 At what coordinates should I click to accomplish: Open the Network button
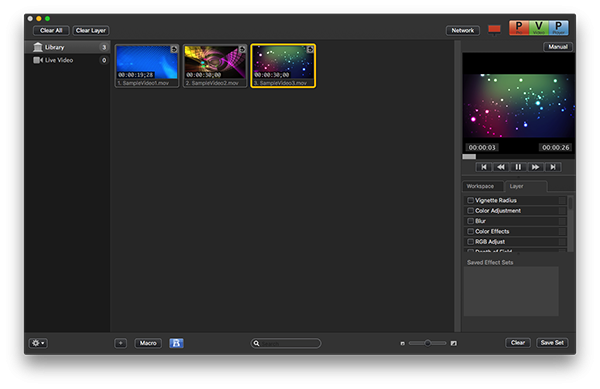click(x=463, y=30)
